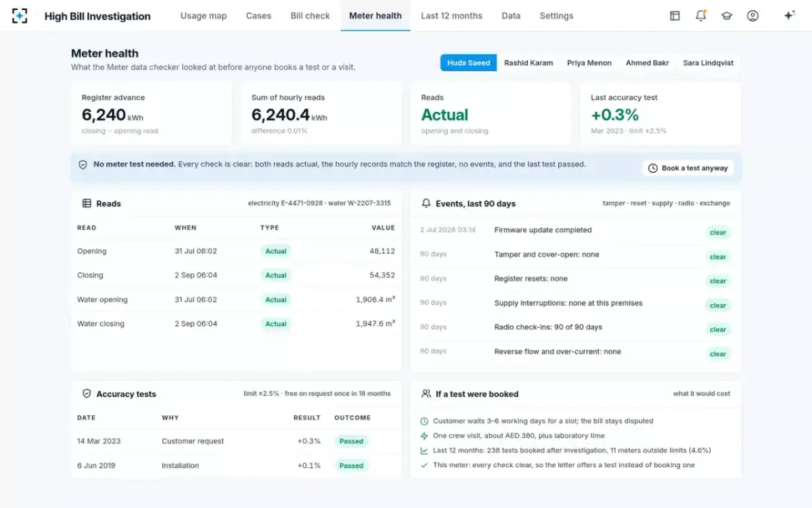The image size is (812, 508).
Task: Open the Data tab
Action: [511, 16]
